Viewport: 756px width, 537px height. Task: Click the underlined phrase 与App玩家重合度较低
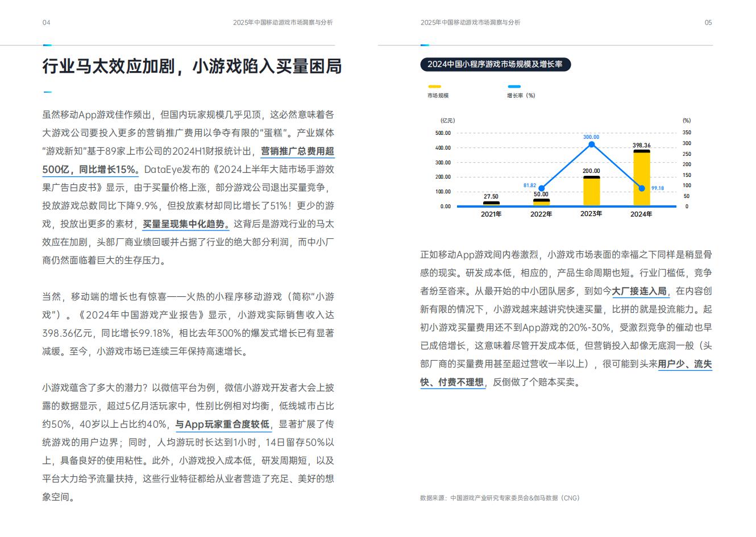coord(222,424)
